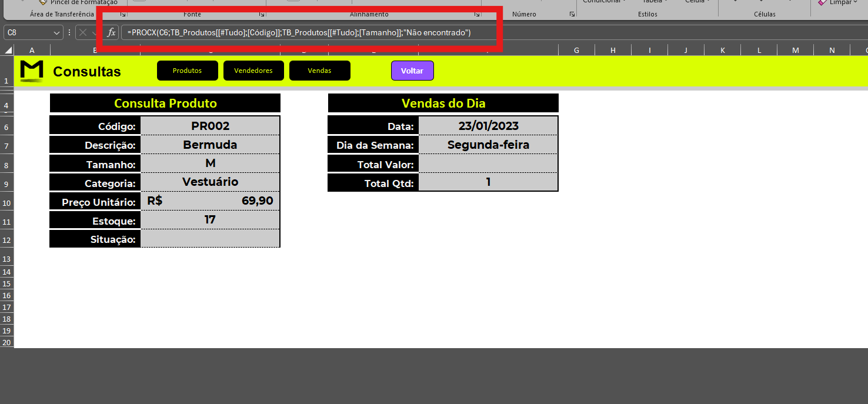Open Número group dialog launcher

572,14
